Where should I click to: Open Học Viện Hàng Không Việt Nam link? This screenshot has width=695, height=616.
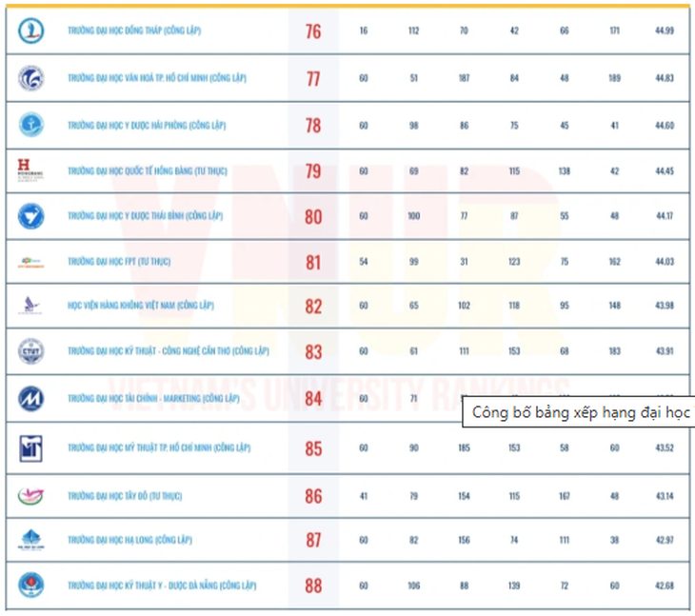click(x=141, y=306)
